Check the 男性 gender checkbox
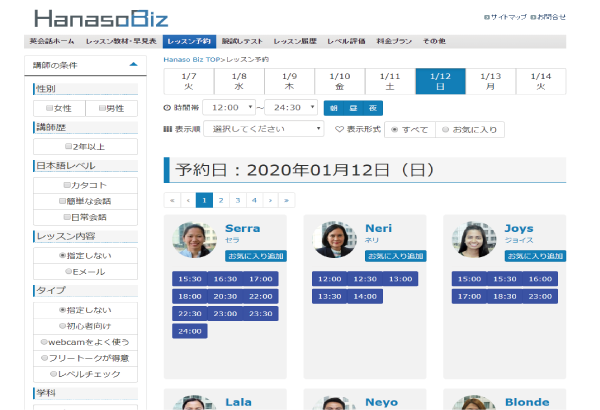 tap(102, 108)
